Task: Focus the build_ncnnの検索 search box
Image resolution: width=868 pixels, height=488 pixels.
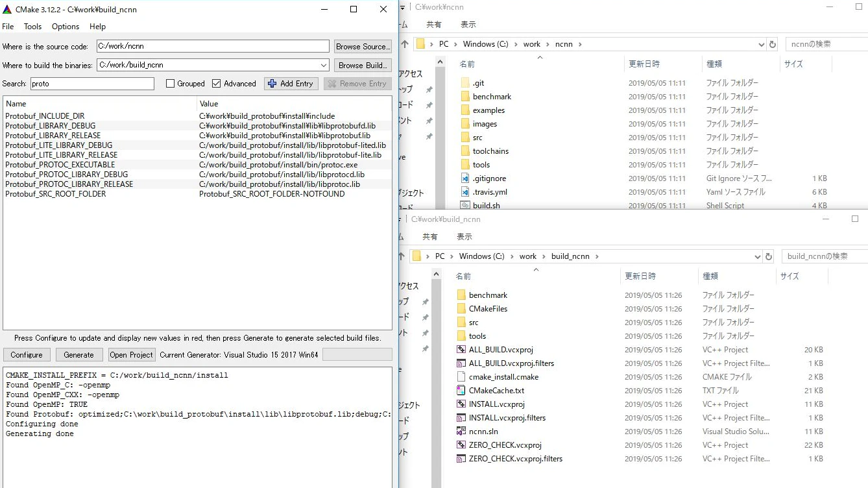Action: tap(825, 256)
